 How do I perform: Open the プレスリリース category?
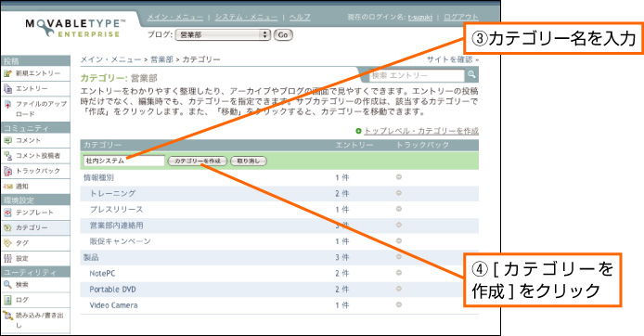click(116, 210)
